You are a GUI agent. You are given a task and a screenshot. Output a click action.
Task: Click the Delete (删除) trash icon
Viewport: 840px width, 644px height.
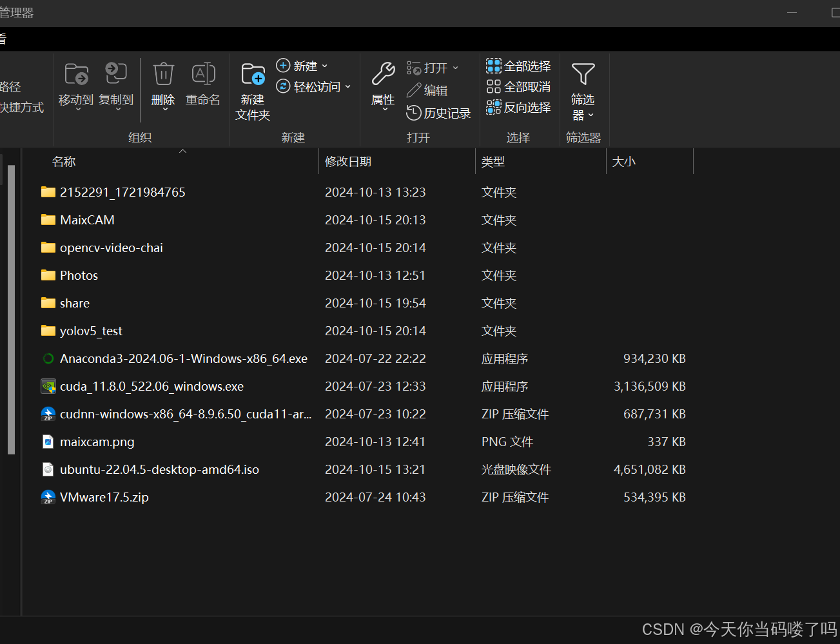coord(163,74)
